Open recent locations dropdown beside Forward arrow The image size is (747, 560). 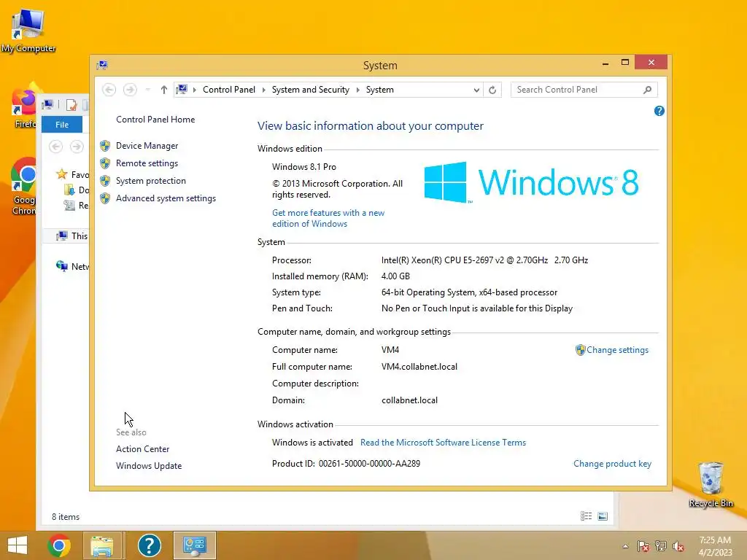click(x=147, y=90)
